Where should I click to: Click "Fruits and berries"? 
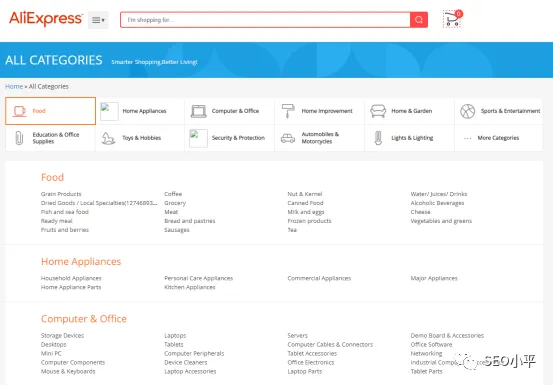65,230
